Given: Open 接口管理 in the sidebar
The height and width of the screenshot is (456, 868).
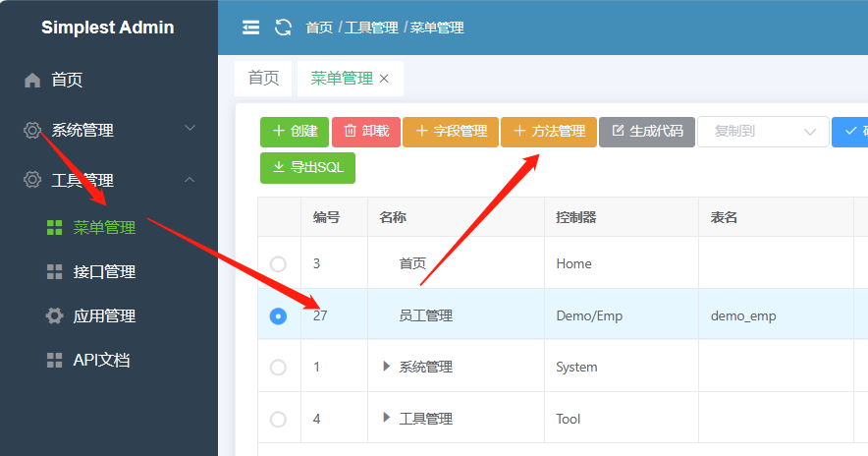Looking at the screenshot, I should pyautogui.click(x=104, y=272).
